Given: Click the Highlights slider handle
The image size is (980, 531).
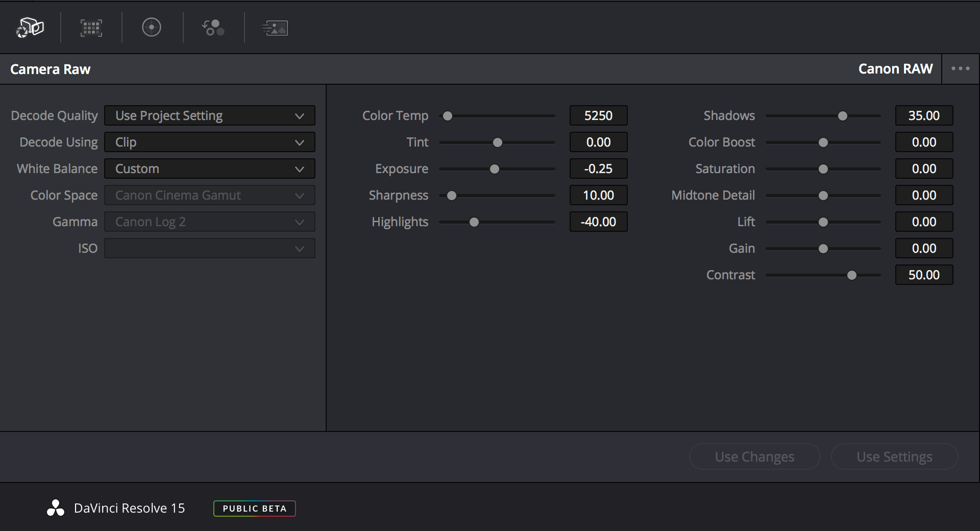Looking at the screenshot, I should pyautogui.click(x=474, y=222).
